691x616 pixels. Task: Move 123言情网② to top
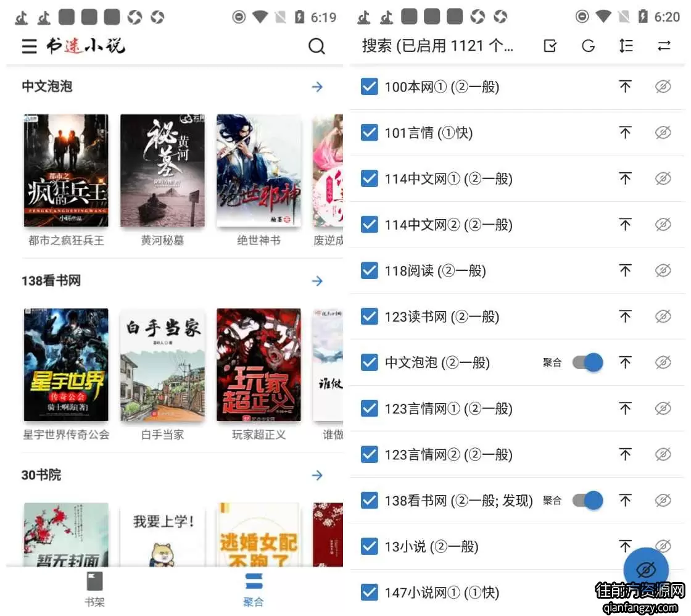pyautogui.click(x=625, y=454)
